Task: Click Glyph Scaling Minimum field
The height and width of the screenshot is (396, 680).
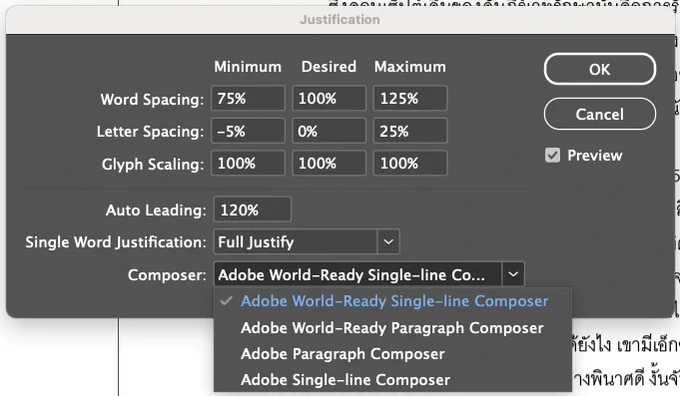Action: 248,164
